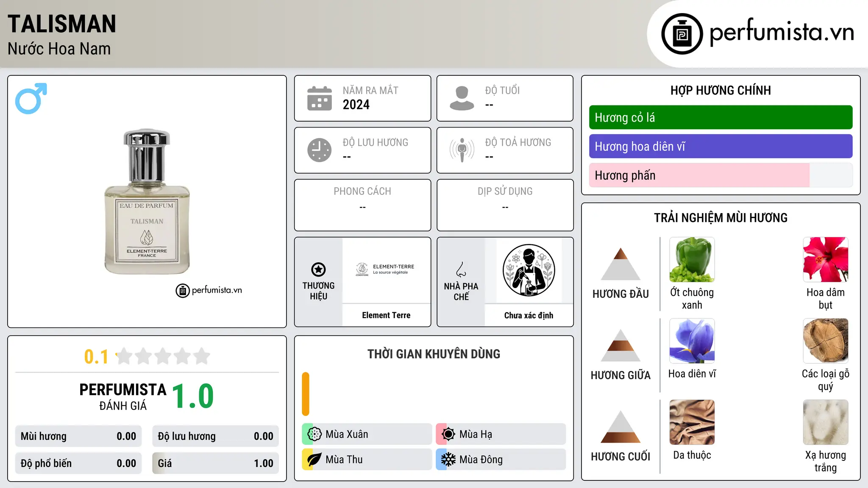Click the Element-Terre brand logo

coord(386,269)
